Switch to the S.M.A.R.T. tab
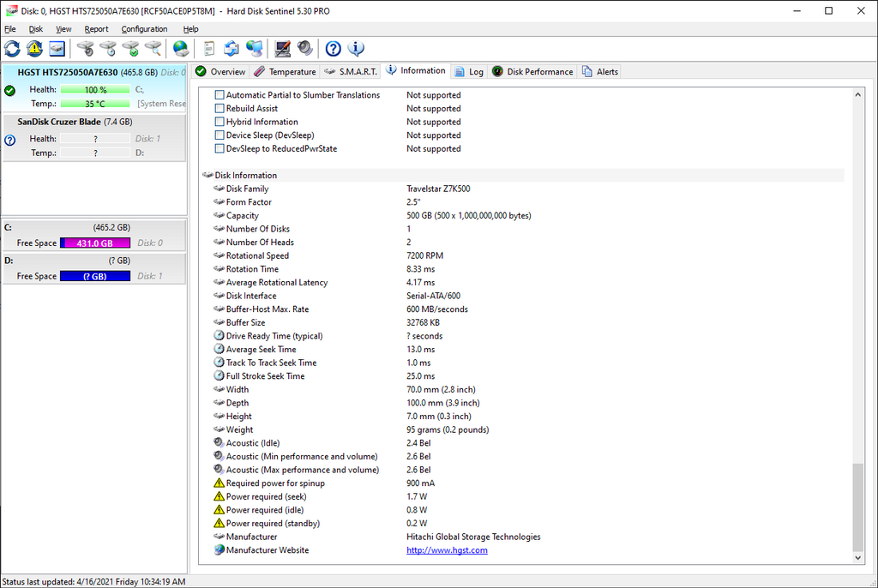Screen dimensions: 878x588 [x=351, y=72]
